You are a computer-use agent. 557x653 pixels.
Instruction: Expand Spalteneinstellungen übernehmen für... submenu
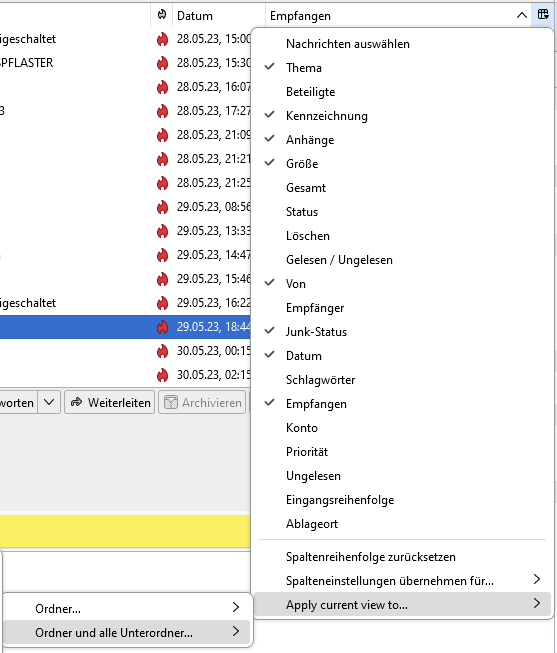click(x=402, y=581)
